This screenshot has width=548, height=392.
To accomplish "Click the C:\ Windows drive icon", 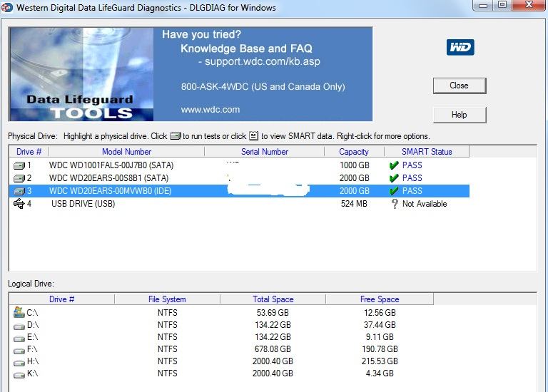I will pos(19,312).
